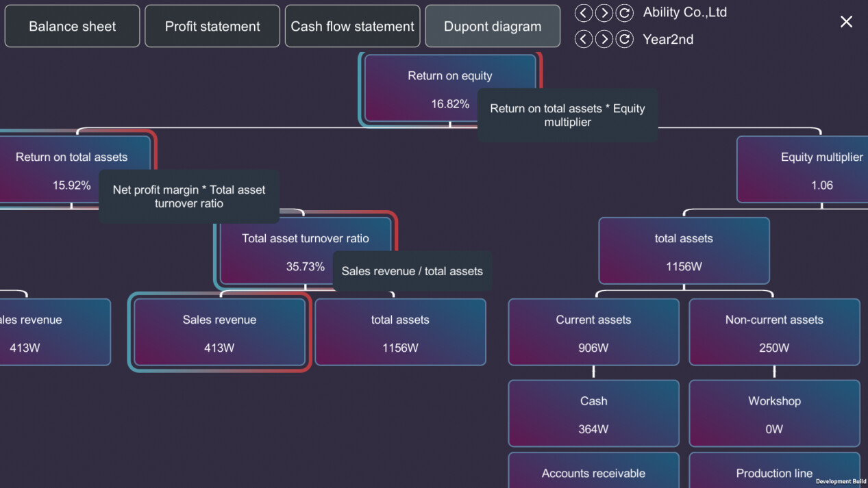Refresh the Ability Co.,Ltd company selection
Image resolution: width=868 pixels, height=488 pixels.
pyautogui.click(x=624, y=13)
